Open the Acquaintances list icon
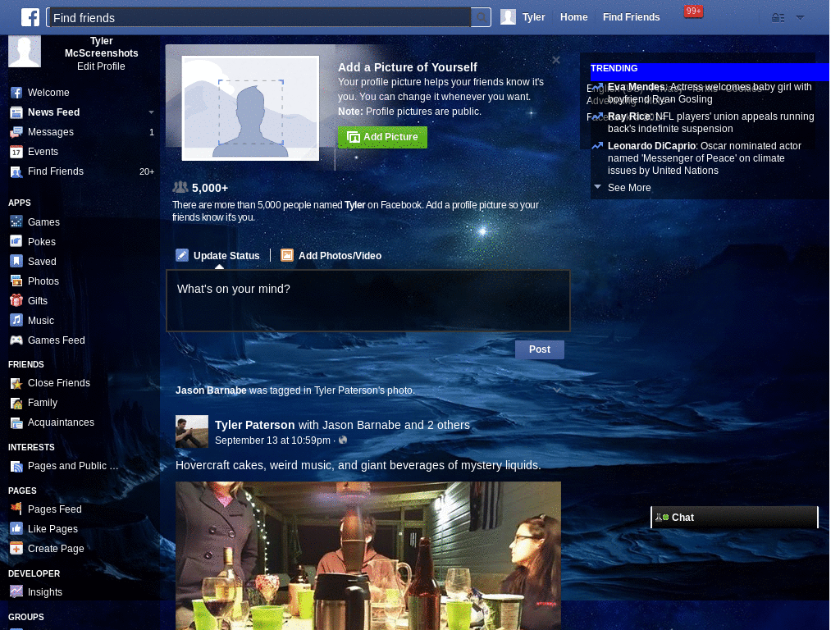 [x=16, y=422]
